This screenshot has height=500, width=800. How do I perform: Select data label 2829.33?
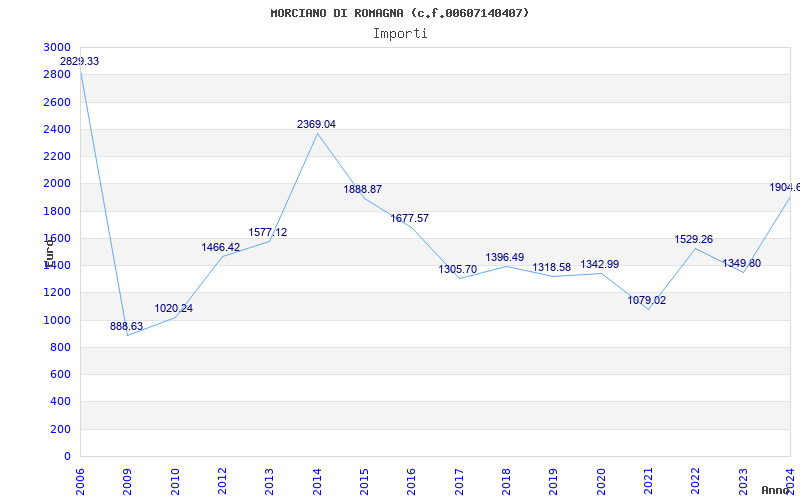(80, 61)
